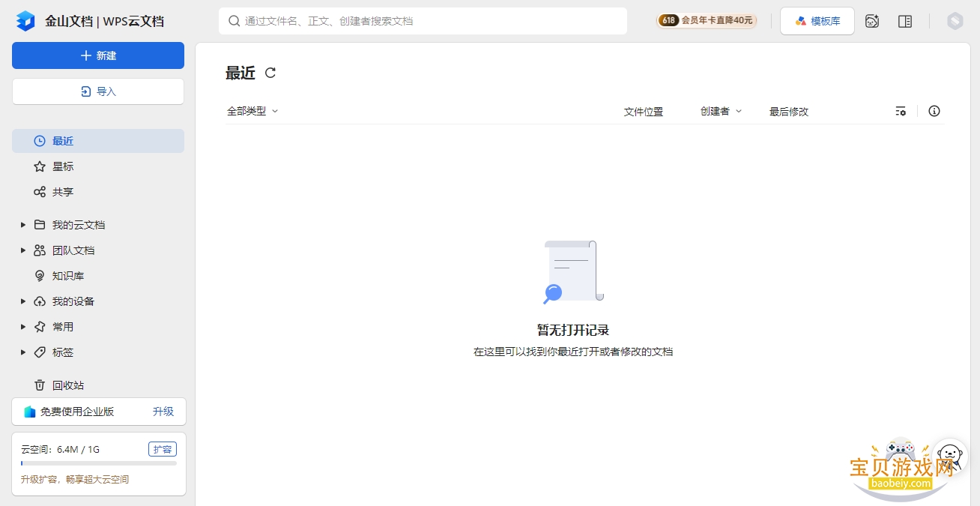Expand the 我的设备 tree node
The image size is (980, 506).
pyautogui.click(x=23, y=301)
